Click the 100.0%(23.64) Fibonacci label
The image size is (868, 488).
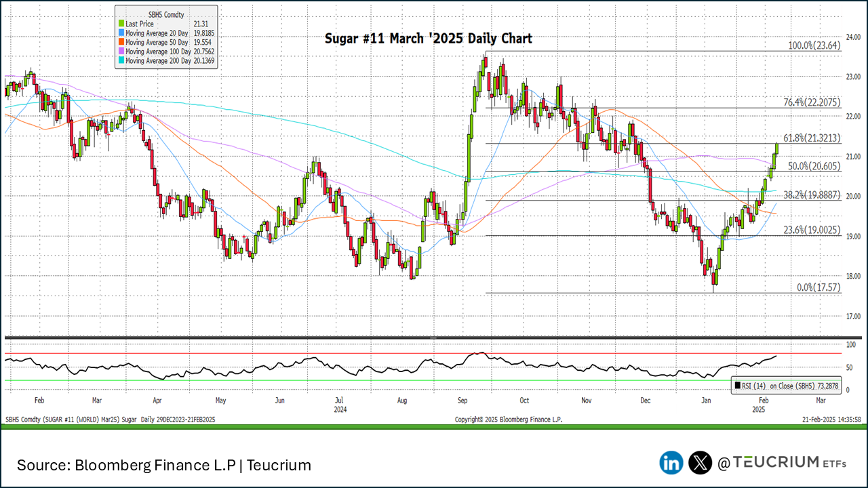pyautogui.click(x=814, y=46)
